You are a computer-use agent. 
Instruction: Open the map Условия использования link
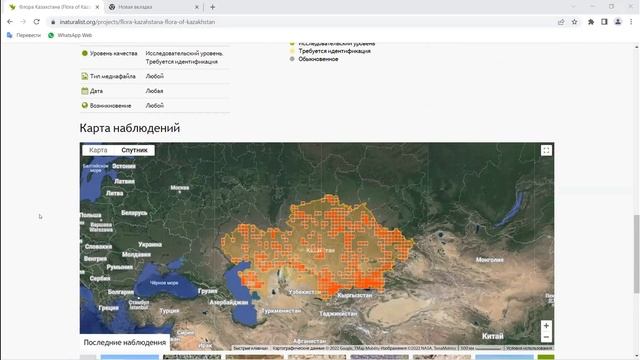[x=529, y=348]
